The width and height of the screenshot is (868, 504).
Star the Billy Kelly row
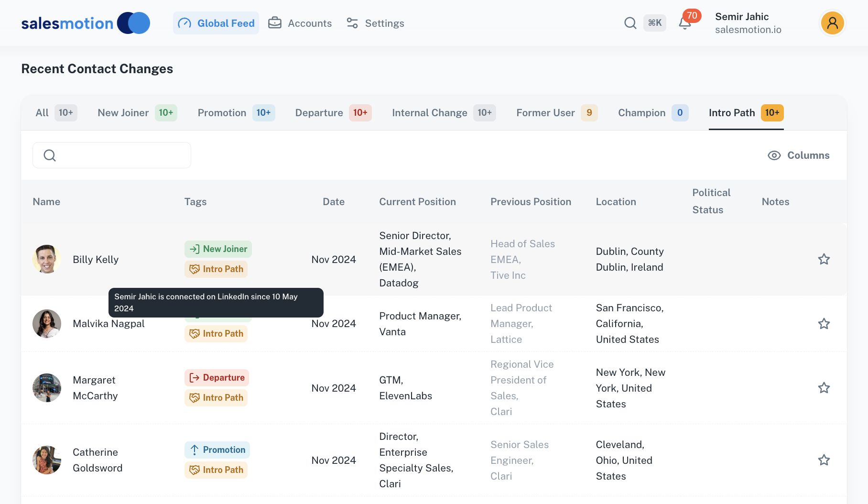pyautogui.click(x=824, y=259)
